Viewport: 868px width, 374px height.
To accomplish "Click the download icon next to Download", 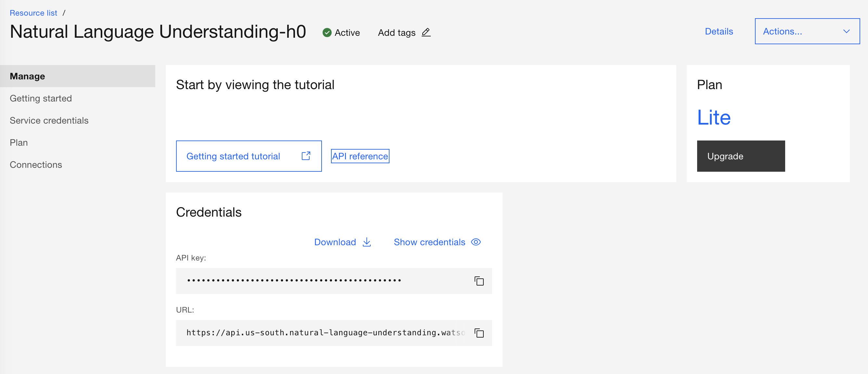I will point(366,242).
